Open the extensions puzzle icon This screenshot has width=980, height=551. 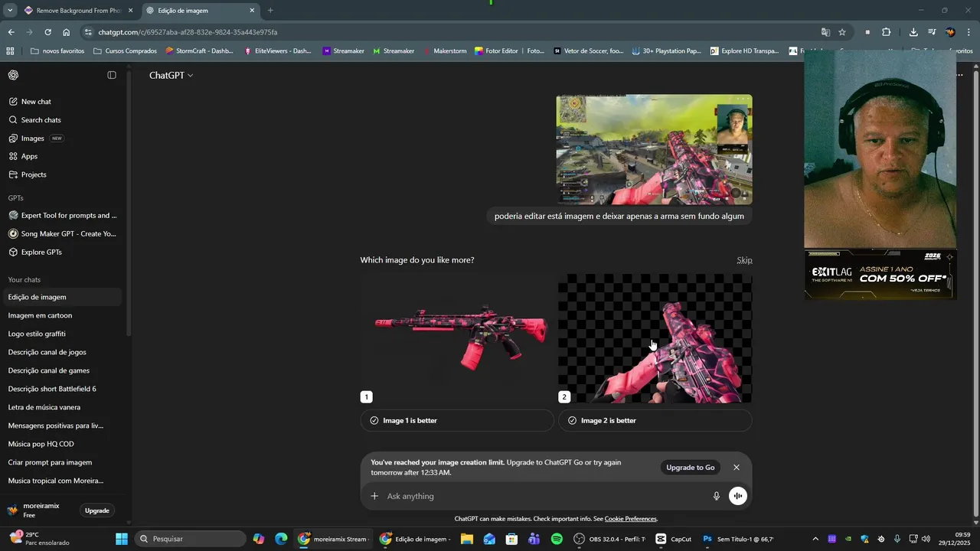click(x=887, y=32)
